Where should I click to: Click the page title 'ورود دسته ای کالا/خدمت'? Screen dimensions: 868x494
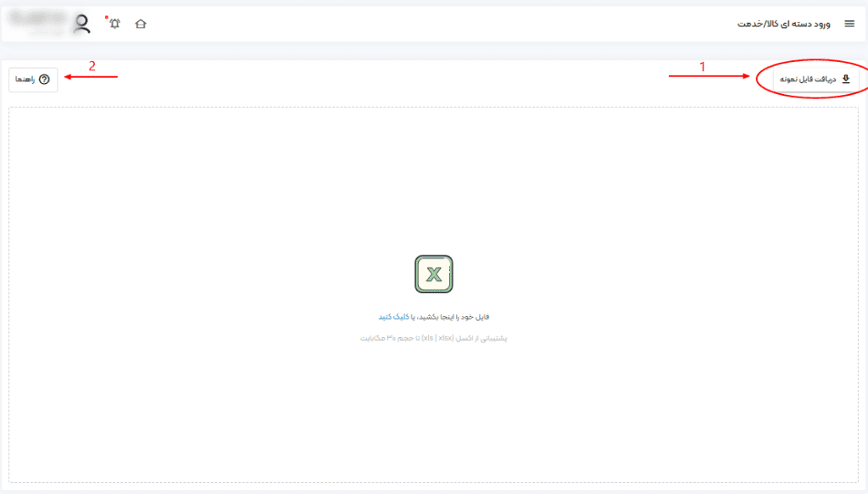click(783, 24)
